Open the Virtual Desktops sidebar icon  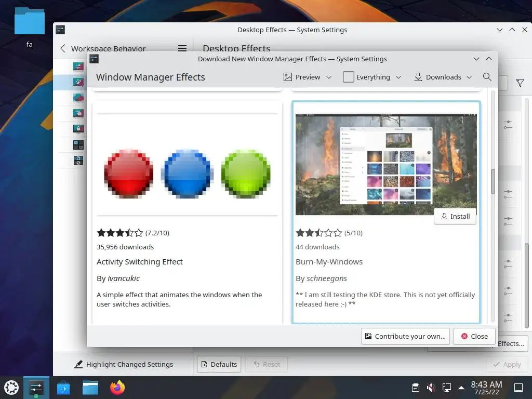pyautogui.click(x=78, y=145)
